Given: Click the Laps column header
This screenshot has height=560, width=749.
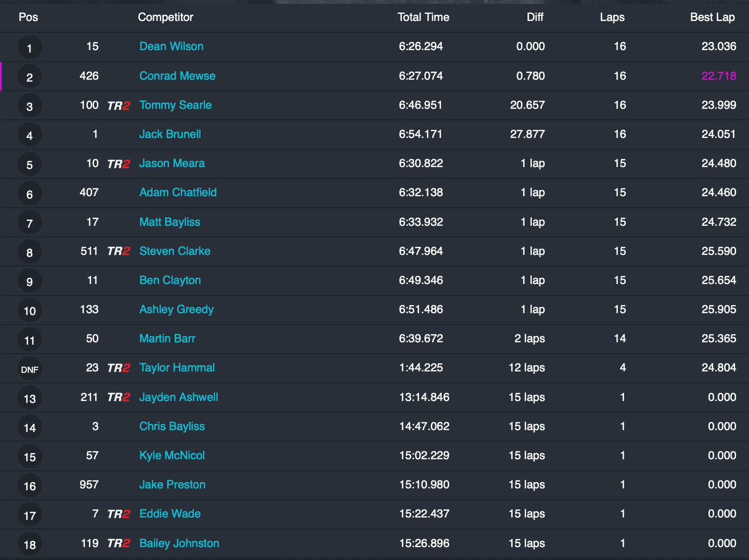Looking at the screenshot, I should tap(612, 17).
